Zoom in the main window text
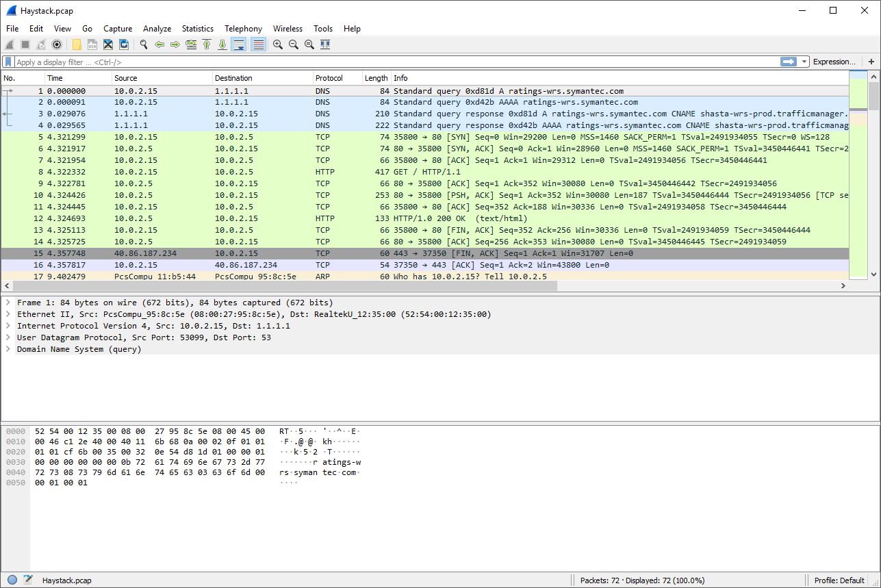 [x=278, y=44]
